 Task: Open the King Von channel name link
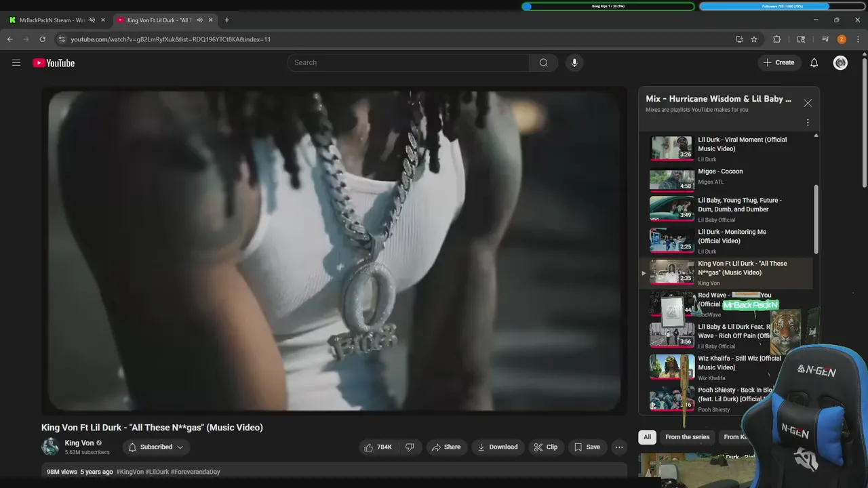(79, 443)
